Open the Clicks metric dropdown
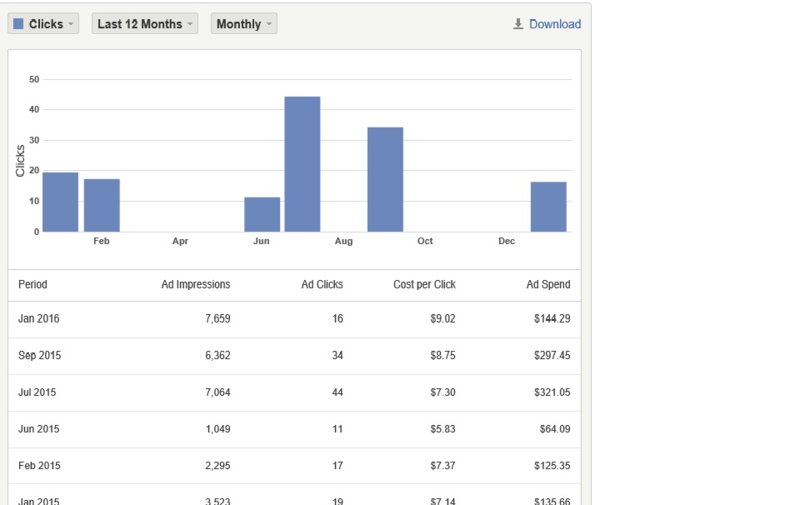 pyautogui.click(x=43, y=24)
